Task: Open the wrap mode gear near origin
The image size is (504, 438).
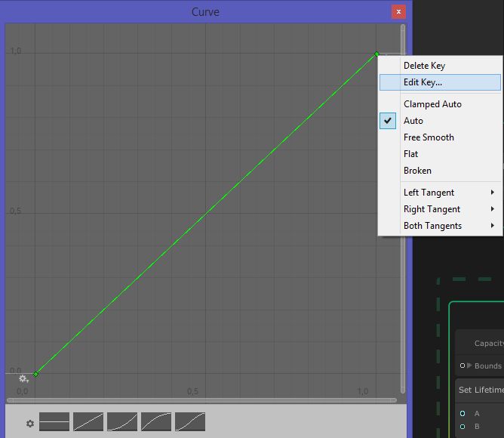Action: (x=23, y=378)
